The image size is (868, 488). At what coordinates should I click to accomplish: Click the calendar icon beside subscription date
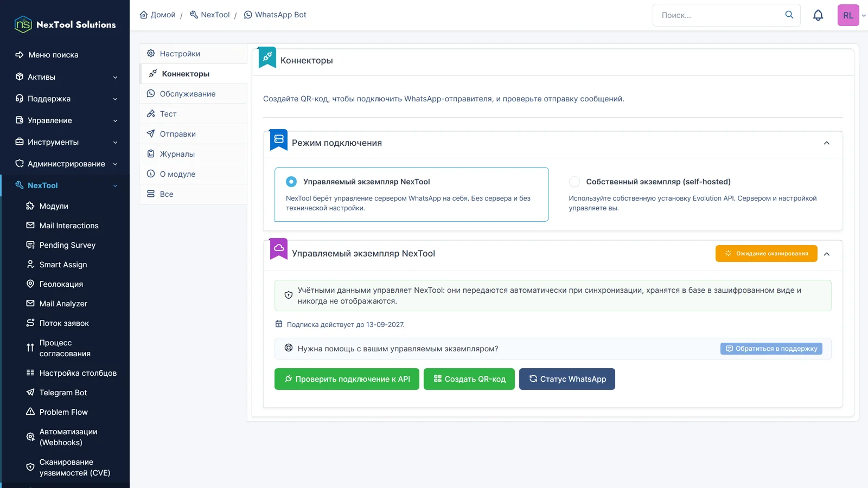point(279,324)
